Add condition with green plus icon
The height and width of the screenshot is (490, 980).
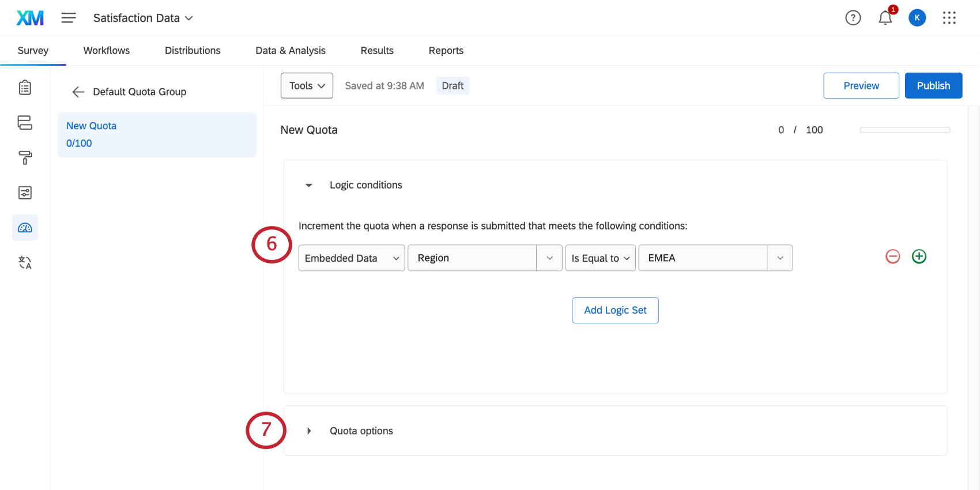tap(919, 257)
